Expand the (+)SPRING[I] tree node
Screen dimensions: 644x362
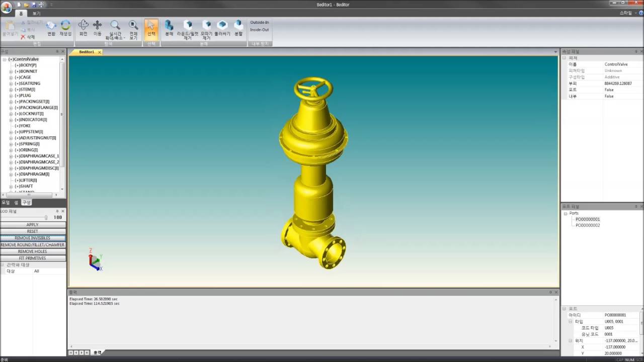coord(11,144)
